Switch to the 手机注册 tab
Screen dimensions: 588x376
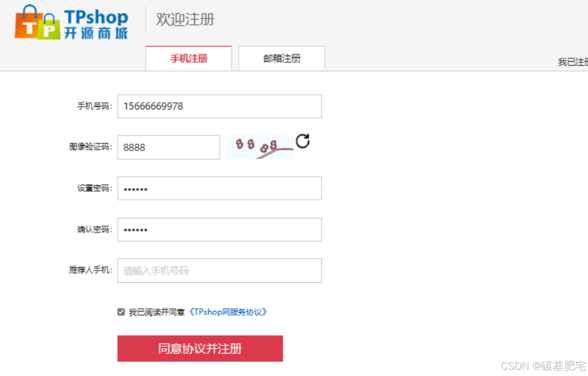(x=189, y=58)
